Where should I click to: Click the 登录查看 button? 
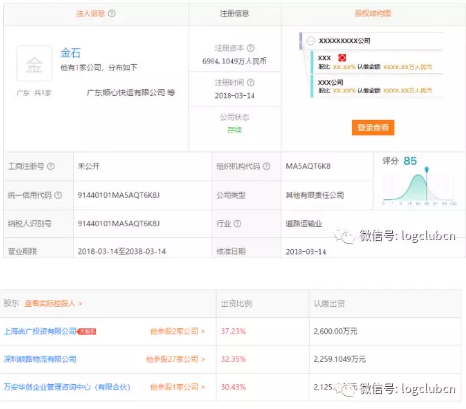tap(373, 127)
